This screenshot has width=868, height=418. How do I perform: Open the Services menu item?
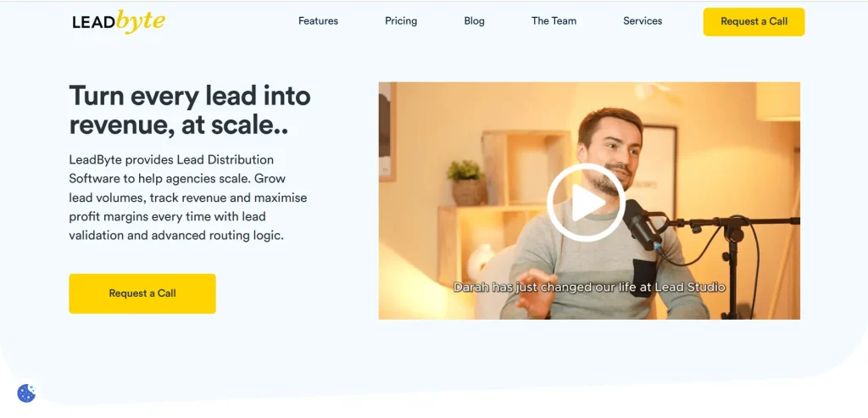click(x=643, y=21)
